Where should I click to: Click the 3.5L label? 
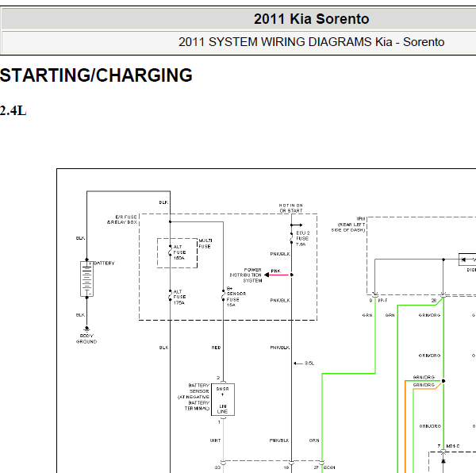[x=309, y=363]
